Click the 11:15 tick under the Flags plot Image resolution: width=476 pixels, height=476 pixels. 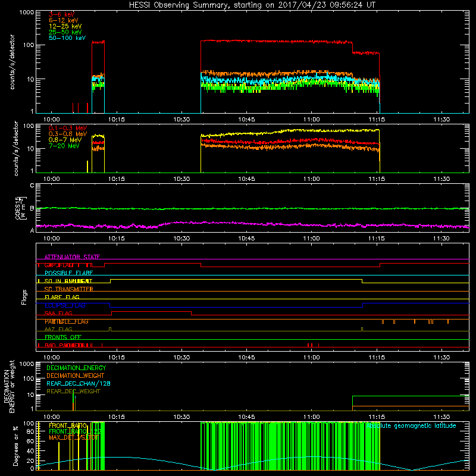point(377,358)
